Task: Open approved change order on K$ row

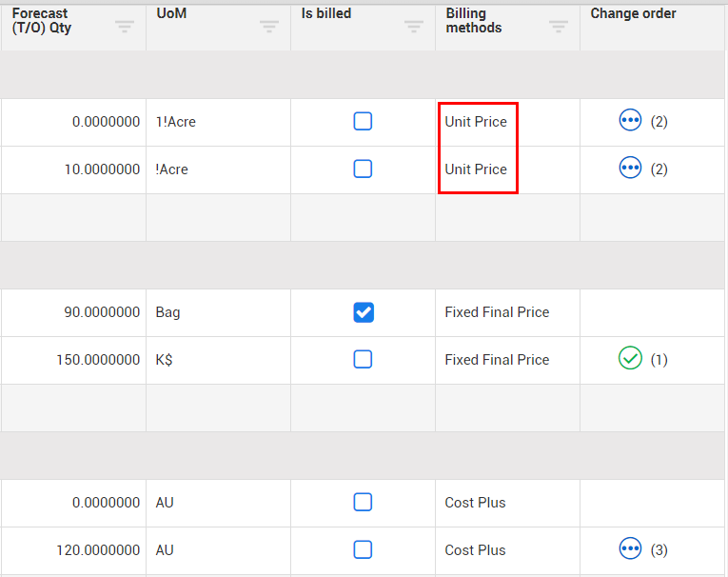Action: click(x=630, y=359)
